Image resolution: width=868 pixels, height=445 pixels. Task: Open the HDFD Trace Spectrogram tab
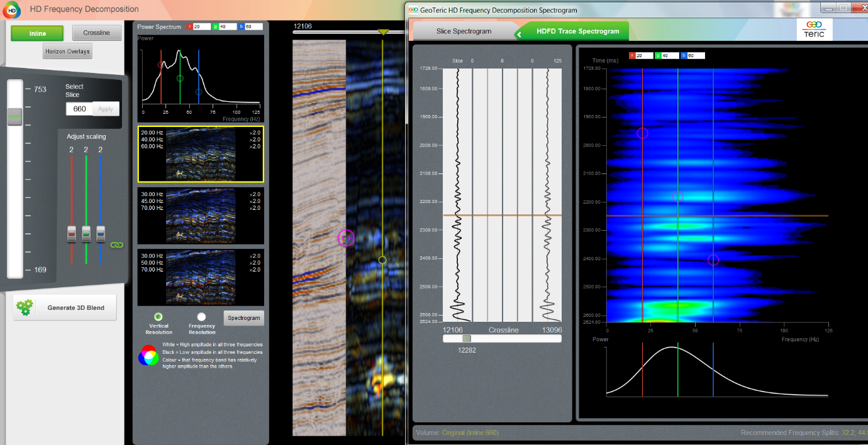577,31
